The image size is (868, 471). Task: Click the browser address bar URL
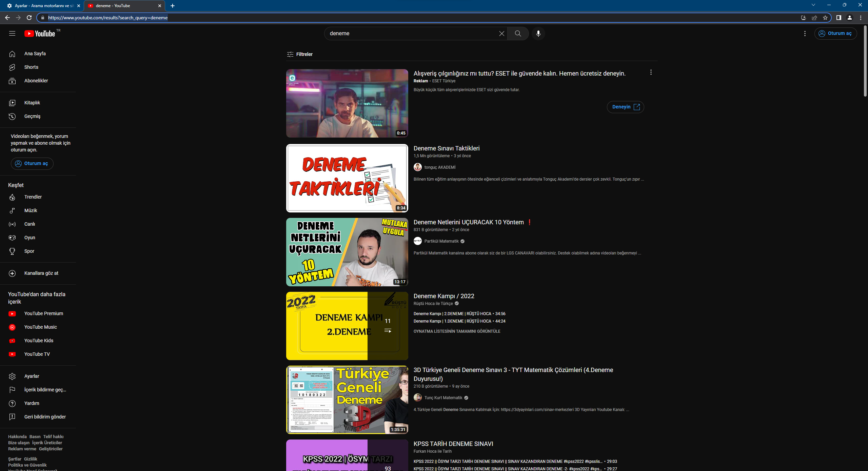point(108,18)
